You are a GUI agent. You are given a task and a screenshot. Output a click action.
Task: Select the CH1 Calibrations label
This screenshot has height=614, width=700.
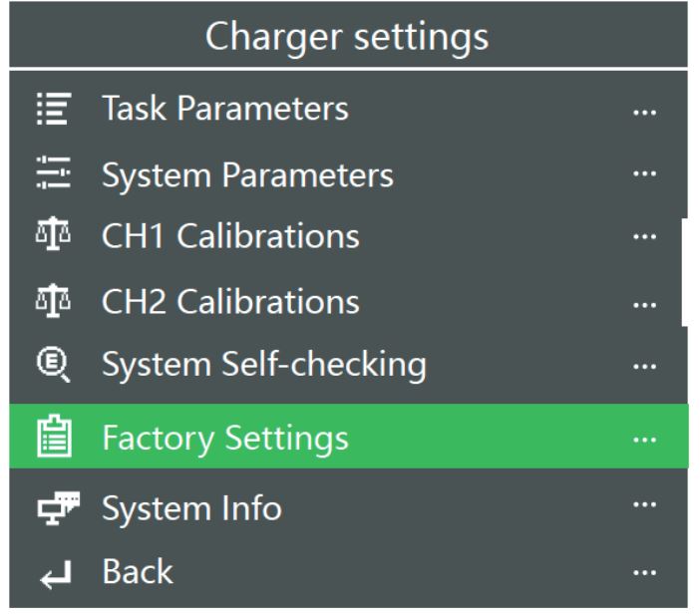230,235
